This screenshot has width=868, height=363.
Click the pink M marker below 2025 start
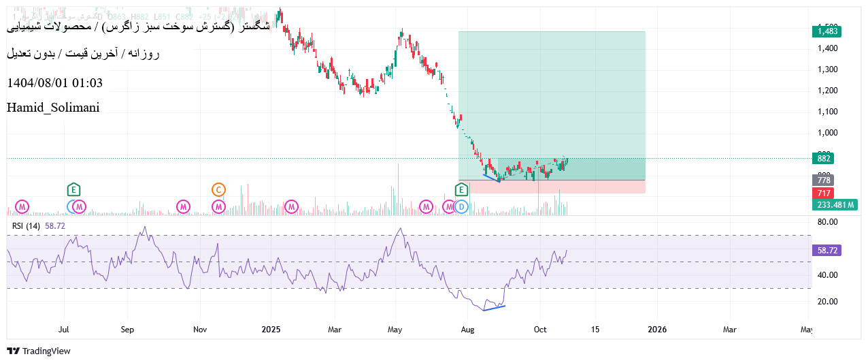click(291, 206)
